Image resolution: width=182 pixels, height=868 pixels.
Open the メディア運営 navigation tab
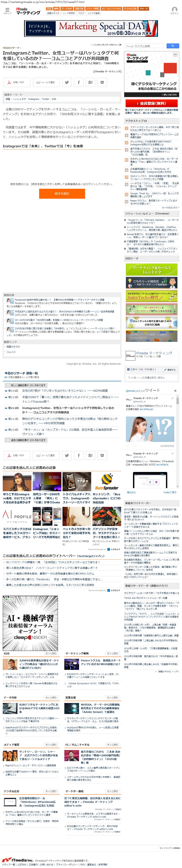pos(92,9)
